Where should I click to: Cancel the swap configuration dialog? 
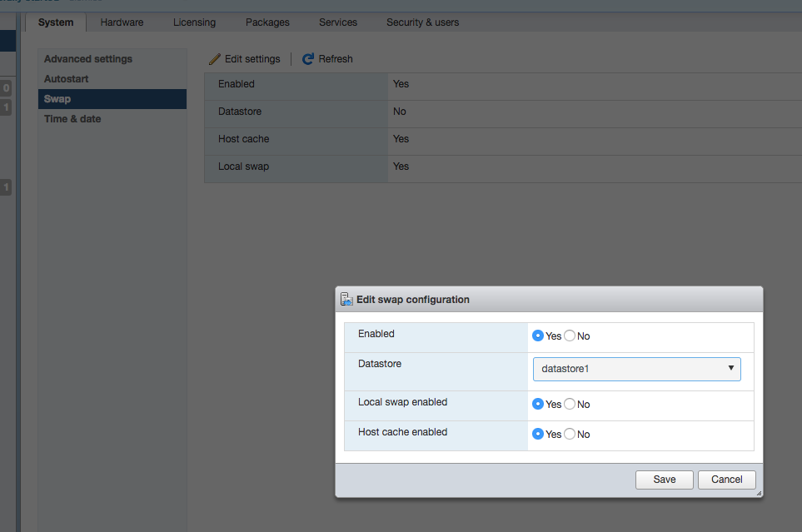pyautogui.click(x=727, y=480)
